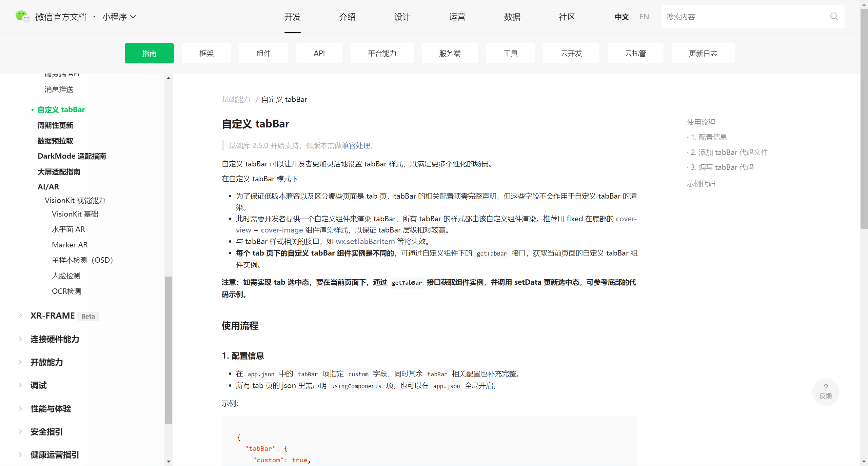Open 大屏适配指南 in the sidebar
The height and width of the screenshot is (466, 868).
[59, 171]
